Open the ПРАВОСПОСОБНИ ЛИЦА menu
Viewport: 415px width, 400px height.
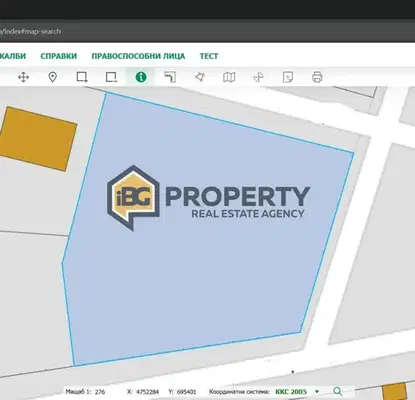coord(138,56)
